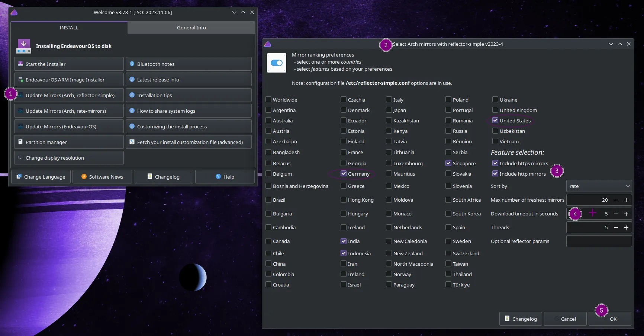
Task: Click the Bluetooth notes icon
Action: tap(132, 64)
